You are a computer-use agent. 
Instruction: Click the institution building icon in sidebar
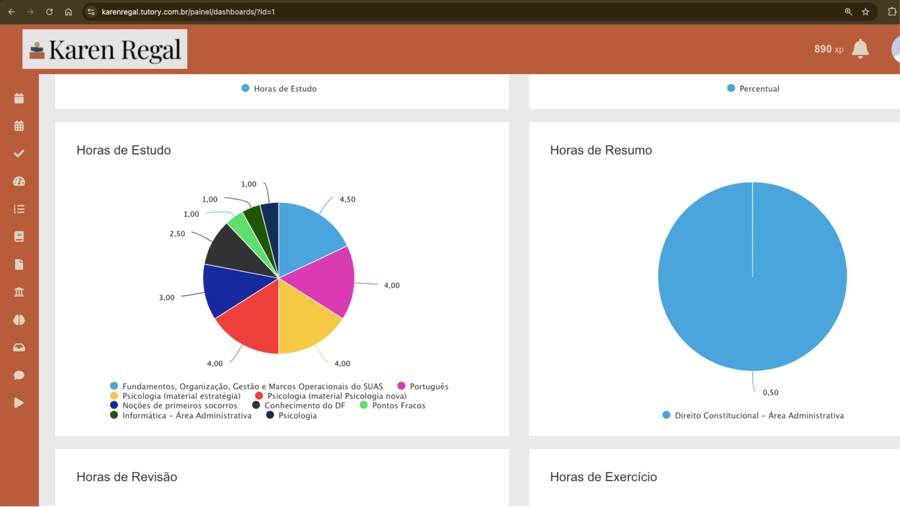(x=19, y=292)
